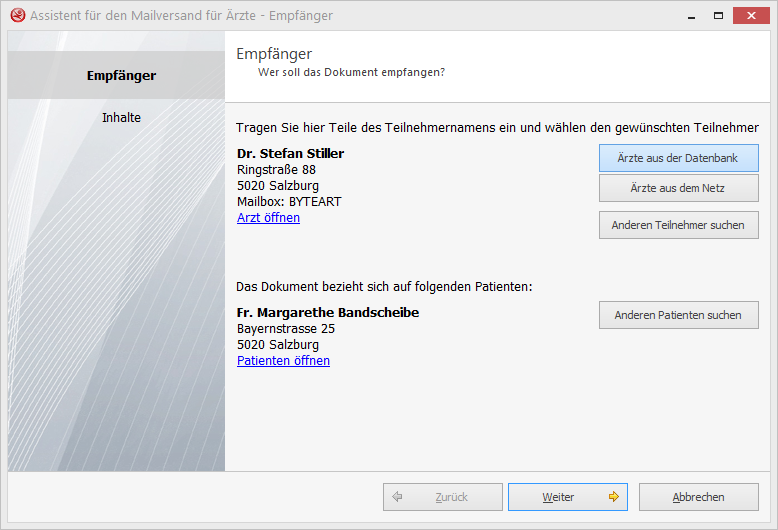The width and height of the screenshot is (778, 530).
Task: Open the Arzt öffnen link
Action: (x=268, y=218)
